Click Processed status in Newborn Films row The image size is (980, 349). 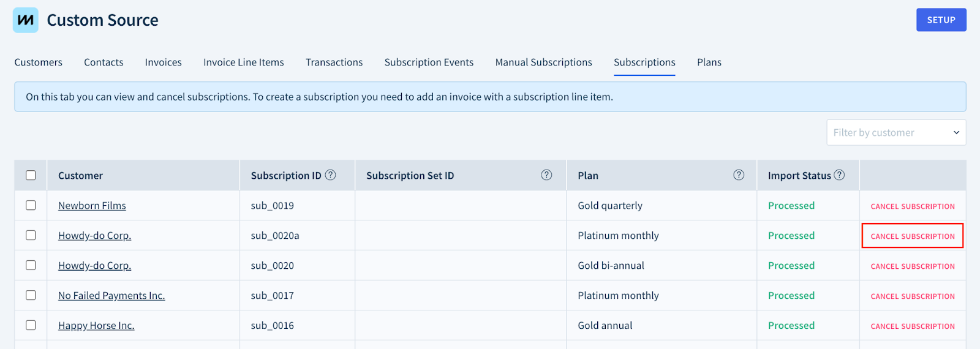click(x=791, y=206)
